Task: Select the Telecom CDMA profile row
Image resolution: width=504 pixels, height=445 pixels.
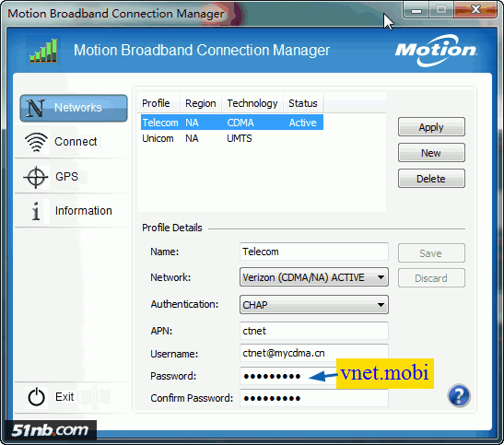Action: [232, 123]
